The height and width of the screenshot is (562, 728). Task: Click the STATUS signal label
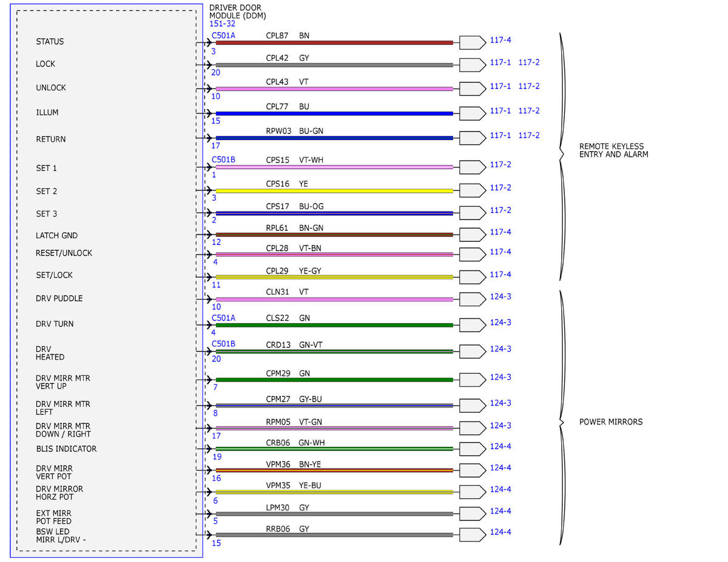pyautogui.click(x=50, y=42)
